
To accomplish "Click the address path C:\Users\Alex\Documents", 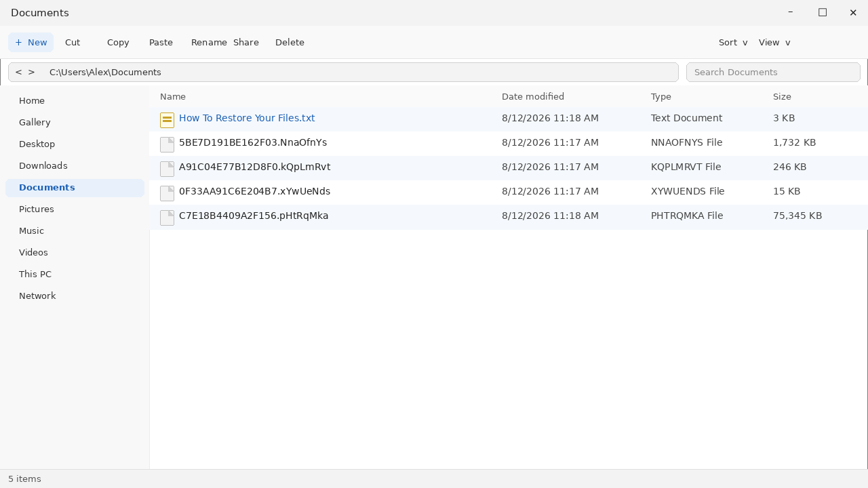I will [105, 72].
